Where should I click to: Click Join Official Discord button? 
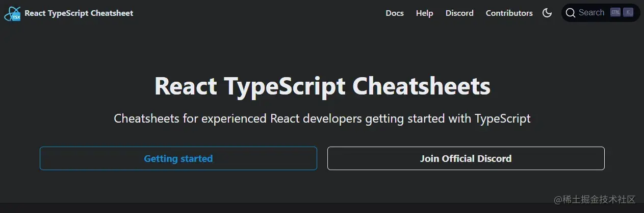(x=466, y=158)
